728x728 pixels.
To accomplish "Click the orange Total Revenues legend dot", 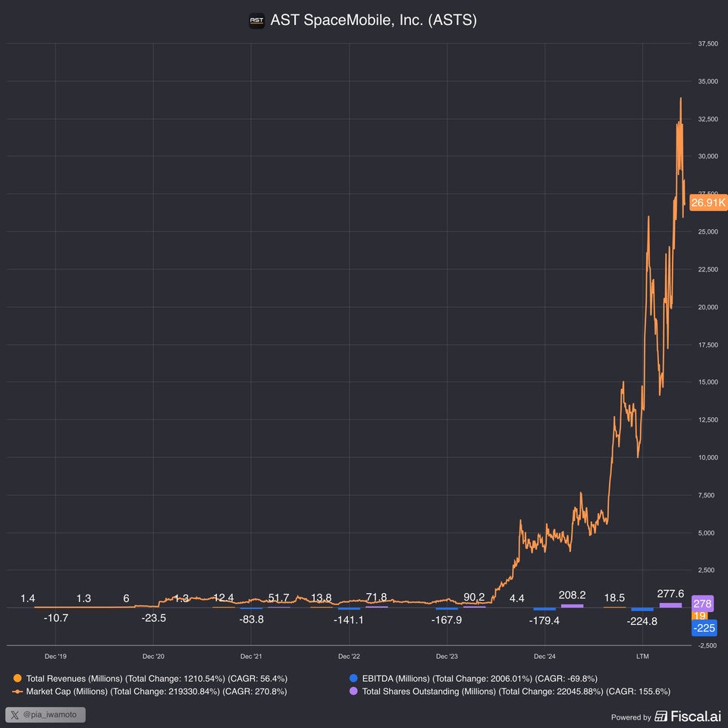I will pyautogui.click(x=17, y=678).
